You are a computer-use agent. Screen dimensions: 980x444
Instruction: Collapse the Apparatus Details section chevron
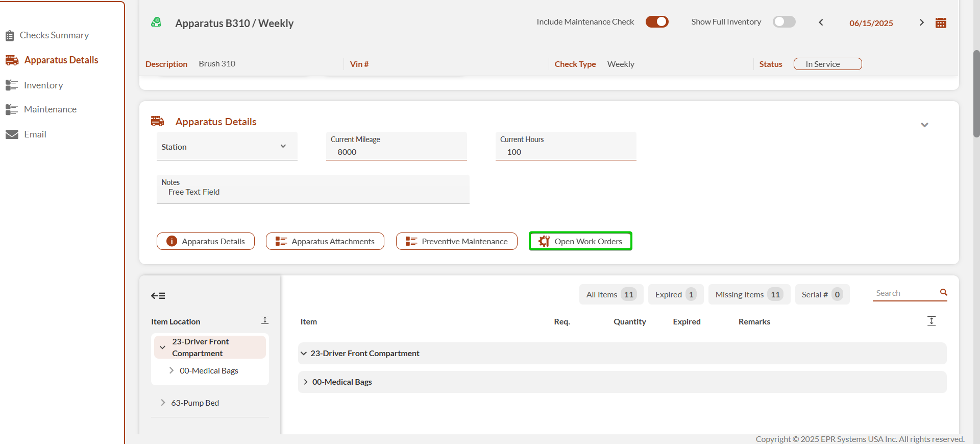coord(924,125)
